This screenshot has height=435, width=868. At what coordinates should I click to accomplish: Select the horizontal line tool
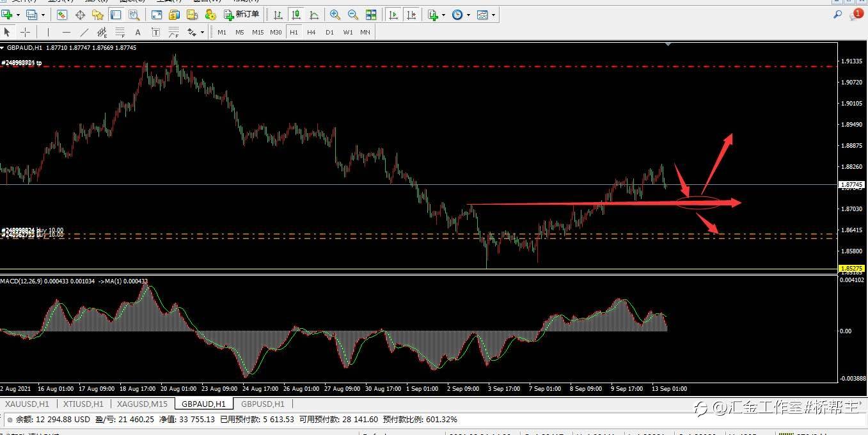(67, 32)
